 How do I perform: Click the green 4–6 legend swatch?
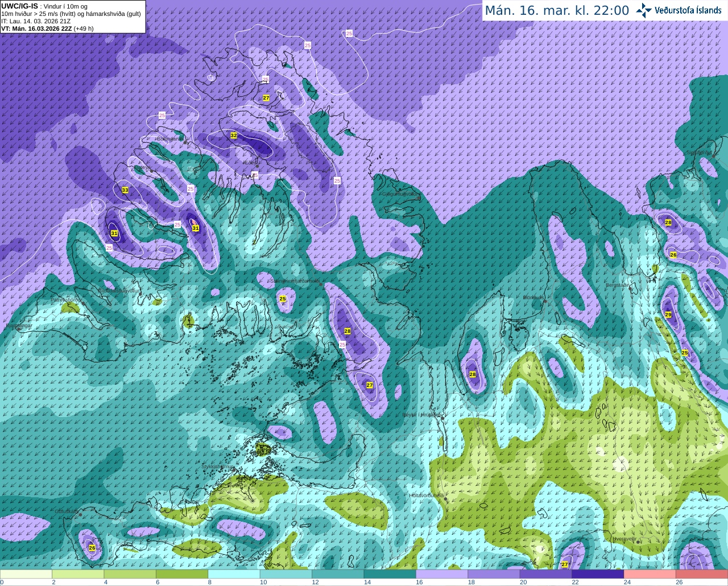130,574
